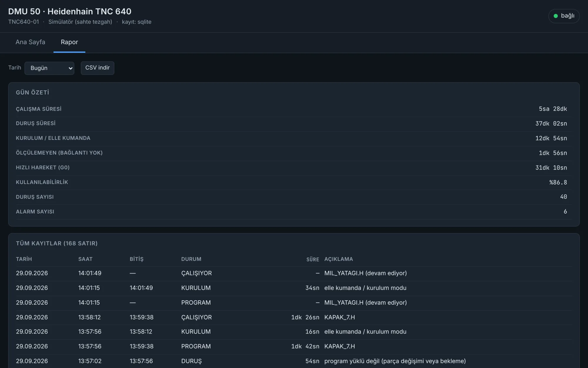Click KAPAK_7.H in the PROGRAM row

340,347
